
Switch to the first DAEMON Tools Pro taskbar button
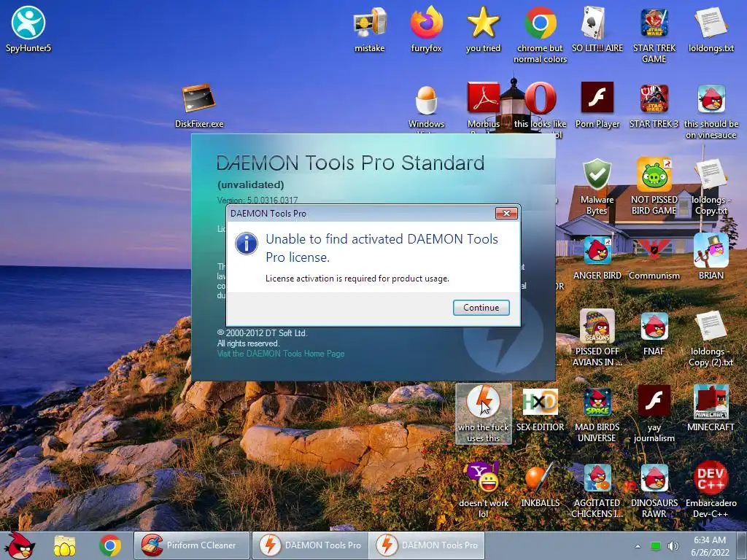[311, 545]
